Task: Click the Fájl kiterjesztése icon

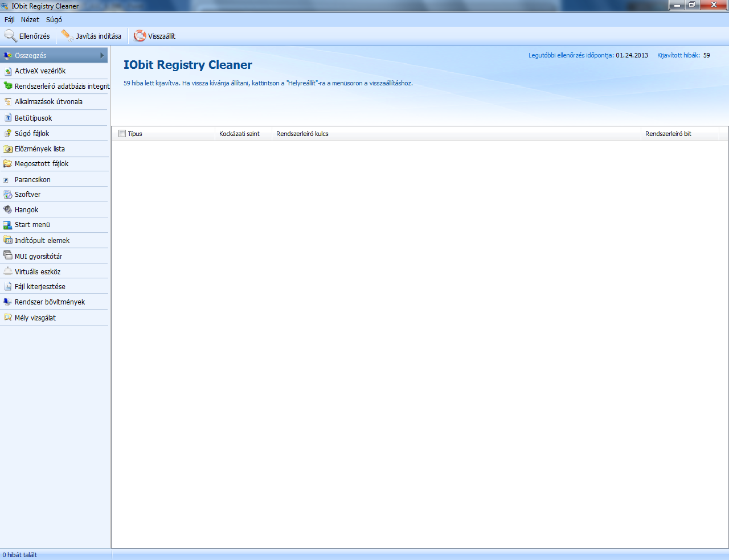Action: point(8,286)
